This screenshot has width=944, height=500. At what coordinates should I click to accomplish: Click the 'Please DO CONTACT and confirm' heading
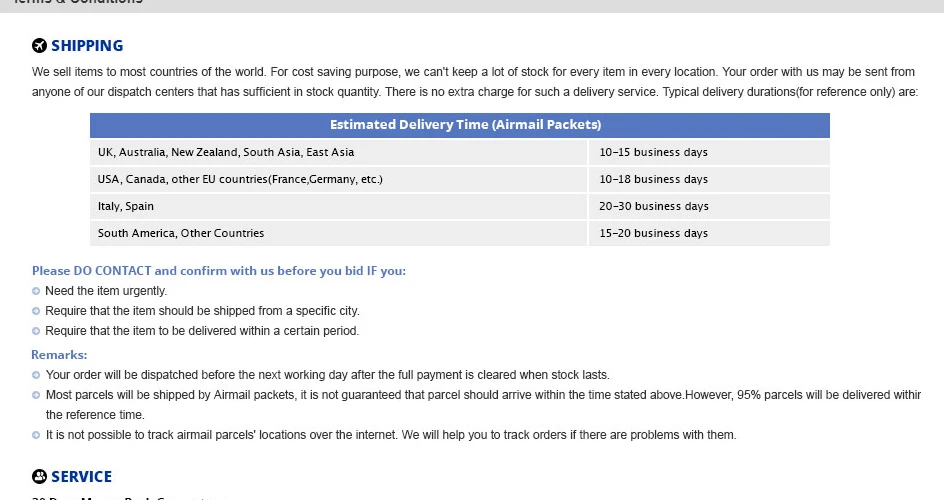[219, 270]
